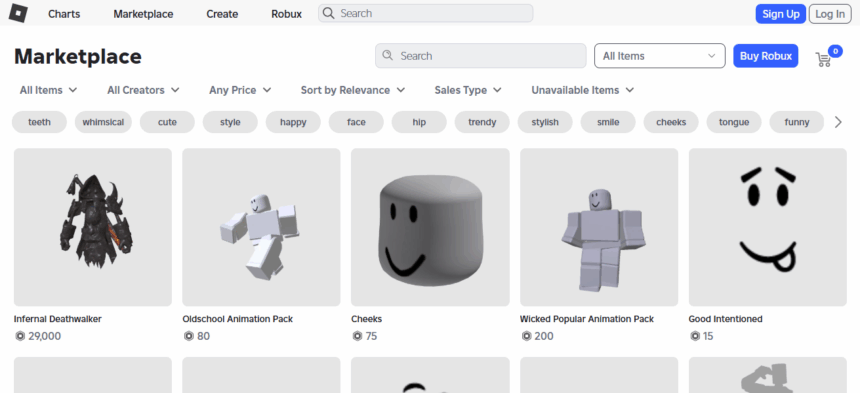This screenshot has width=860, height=393.
Task: Select the stylish tag chip
Action: (x=545, y=122)
